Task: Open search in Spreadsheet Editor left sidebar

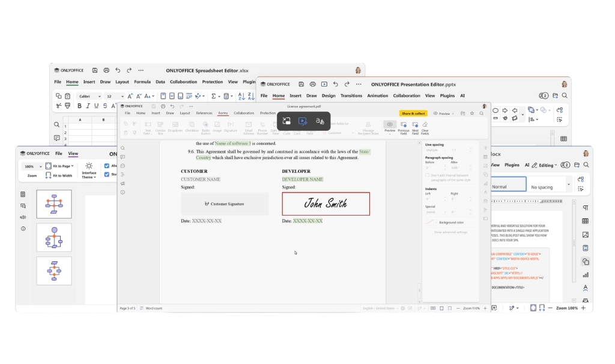Action: pyautogui.click(x=56, y=125)
